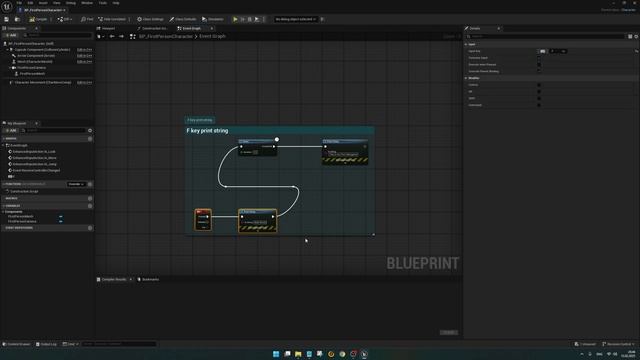The image size is (640, 360).
Task: Add new macro with plus icon
Action: (x=90, y=198)
